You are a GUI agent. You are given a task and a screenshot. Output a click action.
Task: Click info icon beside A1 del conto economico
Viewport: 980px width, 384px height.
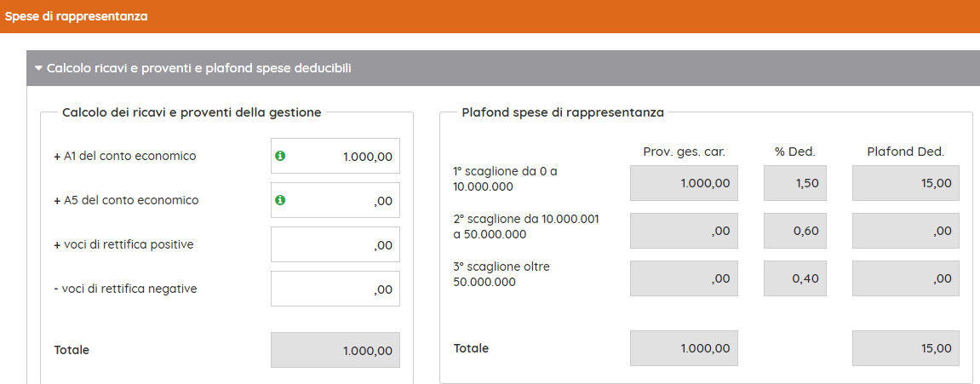coord(281,156)
